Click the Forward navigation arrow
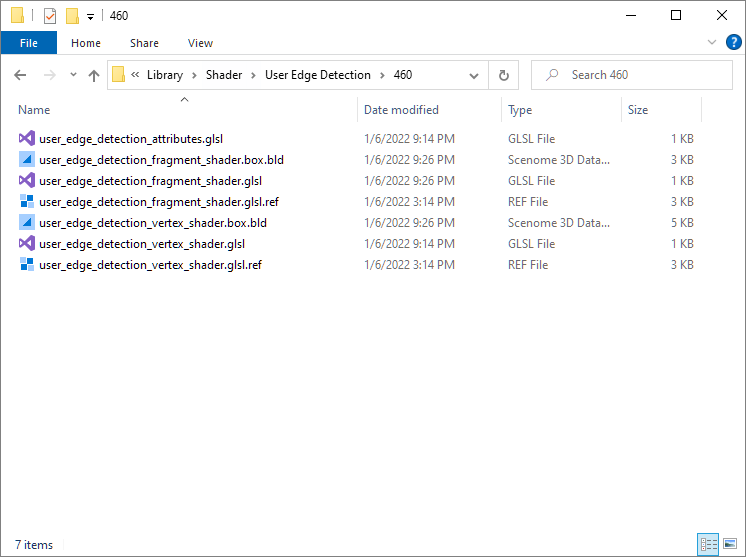The height and width of the screenshot is (557, 746). pos(49,75)
